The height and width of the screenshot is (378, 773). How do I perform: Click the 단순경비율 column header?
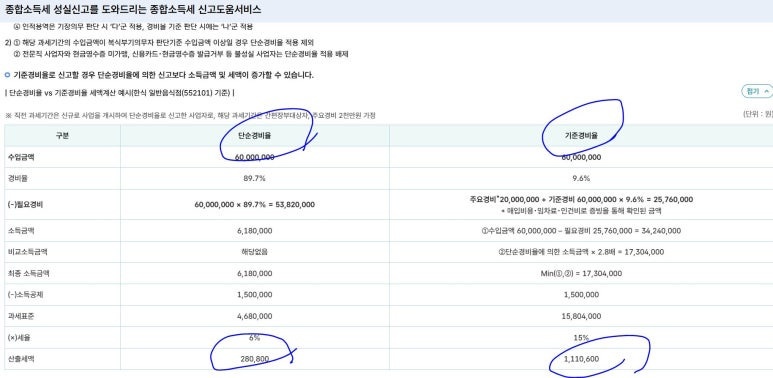[x=254, y=136]
